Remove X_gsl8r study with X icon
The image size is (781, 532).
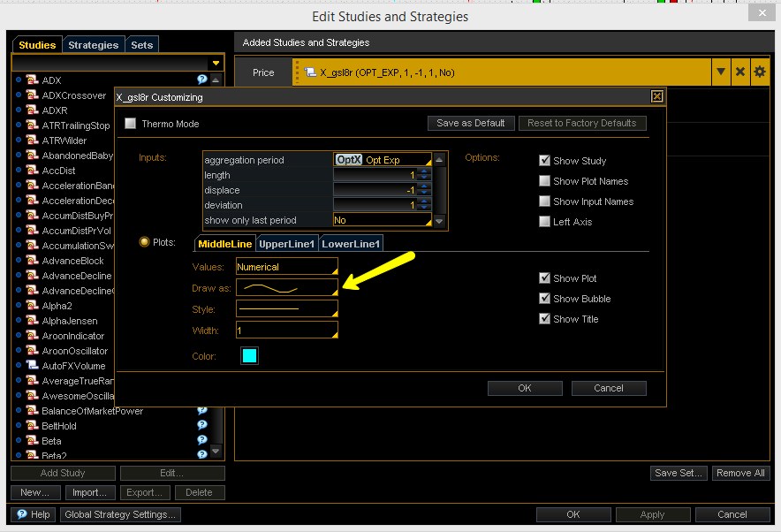740,72
